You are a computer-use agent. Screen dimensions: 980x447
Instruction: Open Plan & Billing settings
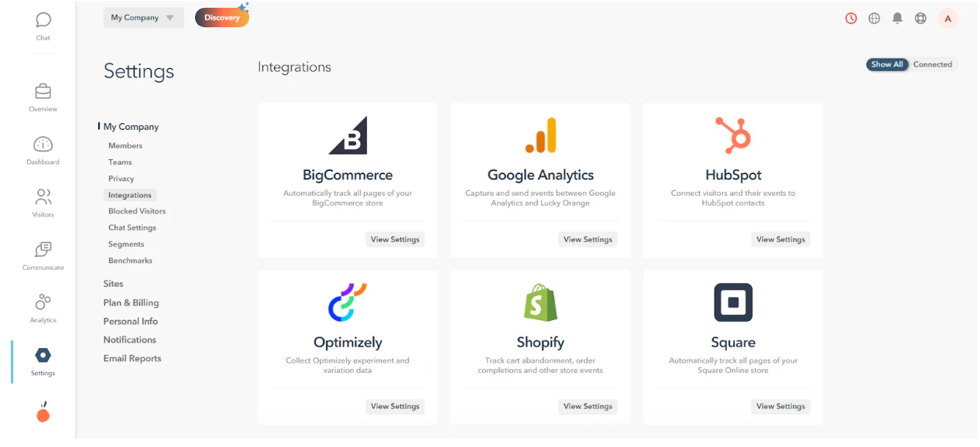[x=131, y=302]
